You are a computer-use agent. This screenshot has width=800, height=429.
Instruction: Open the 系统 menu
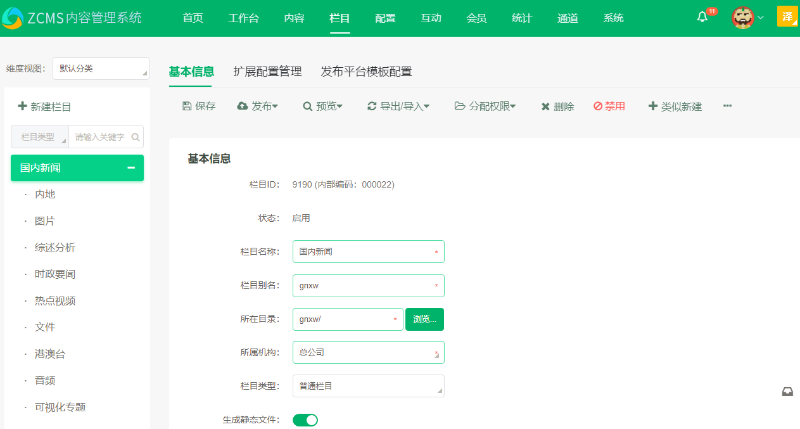[613, 18]
